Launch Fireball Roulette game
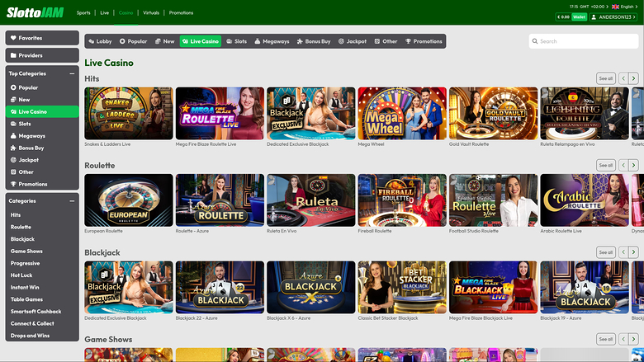The image size is (644, 362). pyautogui.click(x=402, y=200)
